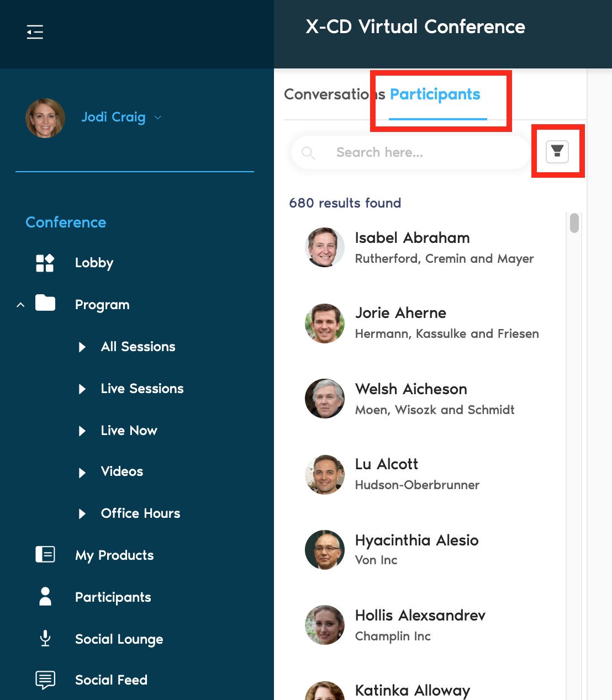Screen dimensions: 612x700
Task: Switch to the Conversations tab
Action: pos(335,94)
